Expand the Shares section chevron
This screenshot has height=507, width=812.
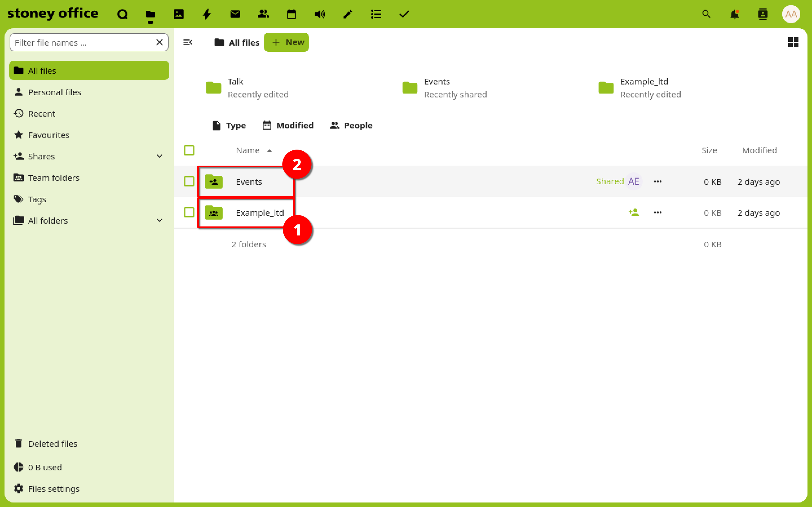pos(159,156)
